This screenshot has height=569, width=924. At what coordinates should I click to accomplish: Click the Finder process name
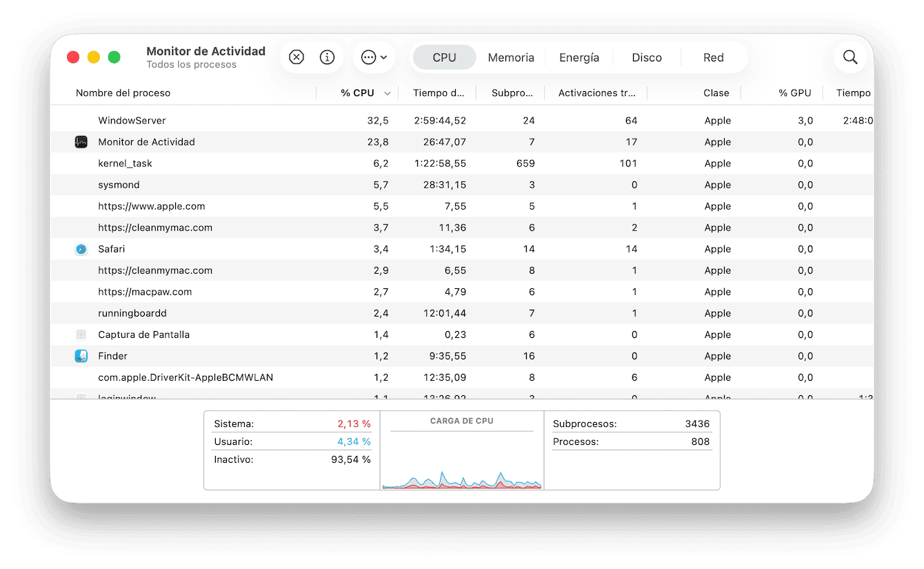pyautogui.click(x=113, y=356)
